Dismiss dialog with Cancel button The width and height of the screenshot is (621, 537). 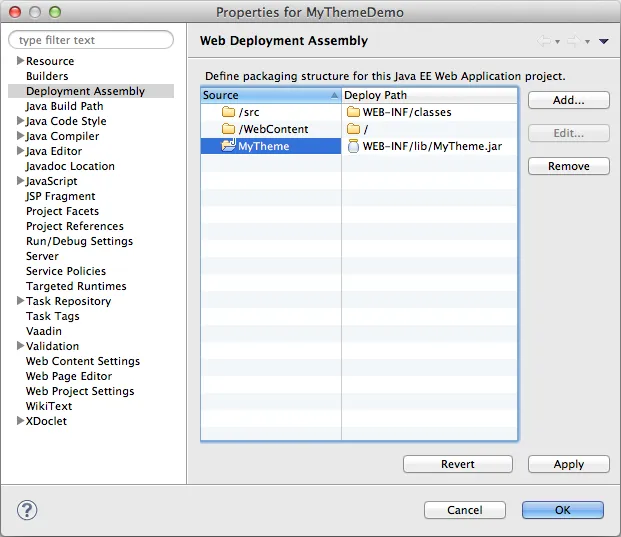[x=465, y=510]
